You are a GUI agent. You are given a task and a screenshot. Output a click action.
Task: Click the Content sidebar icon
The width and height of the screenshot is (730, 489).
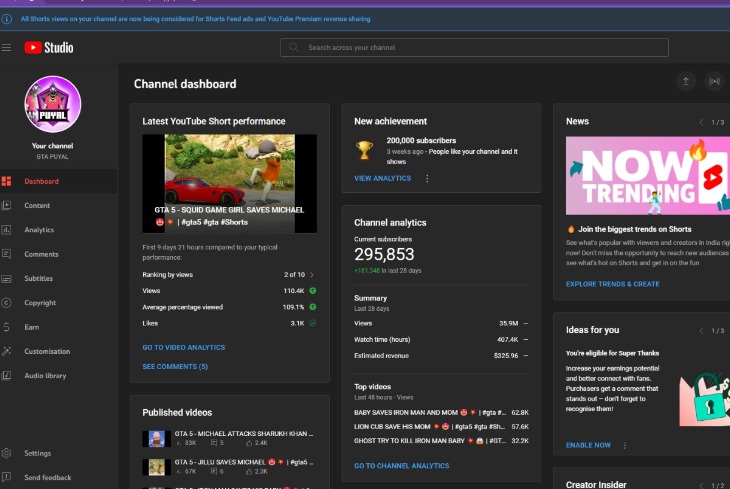click(x=7, y=205)
